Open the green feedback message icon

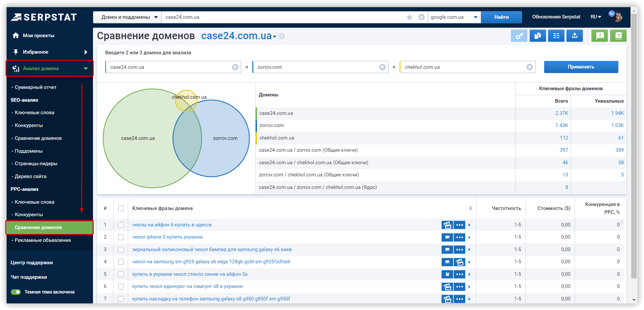600,36
